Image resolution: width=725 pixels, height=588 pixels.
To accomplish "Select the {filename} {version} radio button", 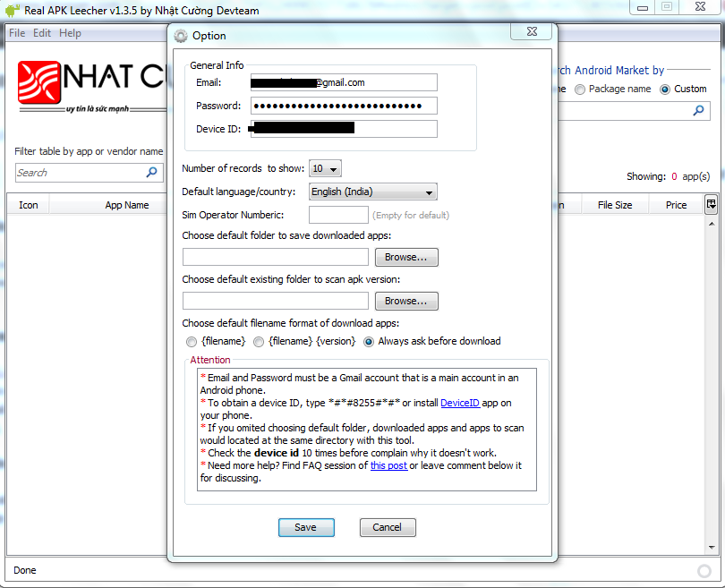I will coord(259,342).
